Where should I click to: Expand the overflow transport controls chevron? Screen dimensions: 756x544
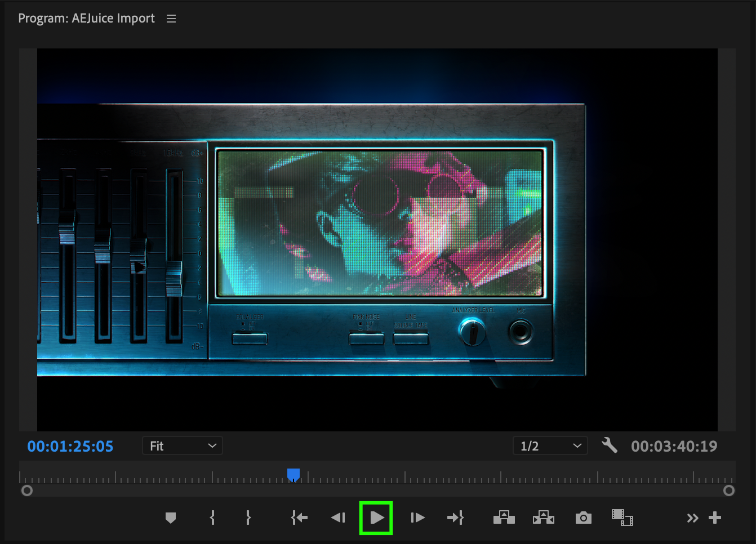pos(692,518)
